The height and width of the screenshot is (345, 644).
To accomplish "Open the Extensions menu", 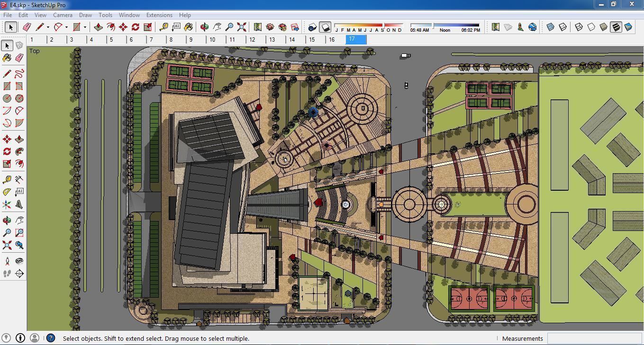I will (x=159, y=15).
